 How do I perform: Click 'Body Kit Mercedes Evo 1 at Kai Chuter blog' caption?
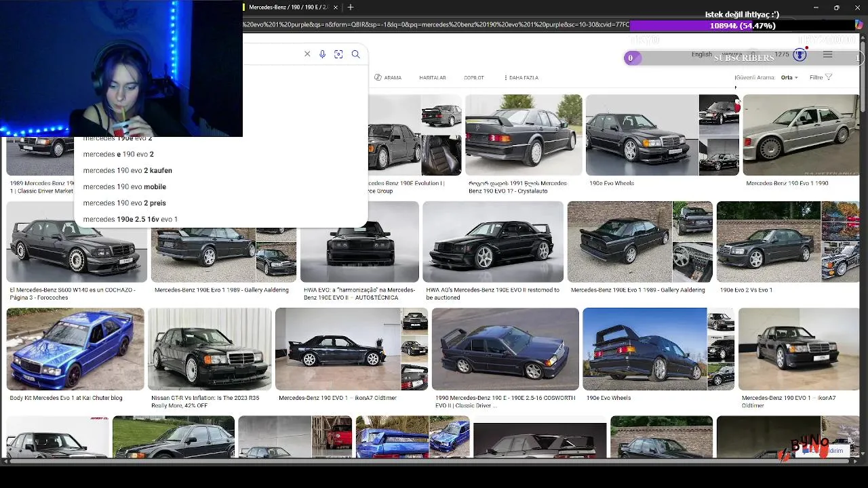point(66,398)
